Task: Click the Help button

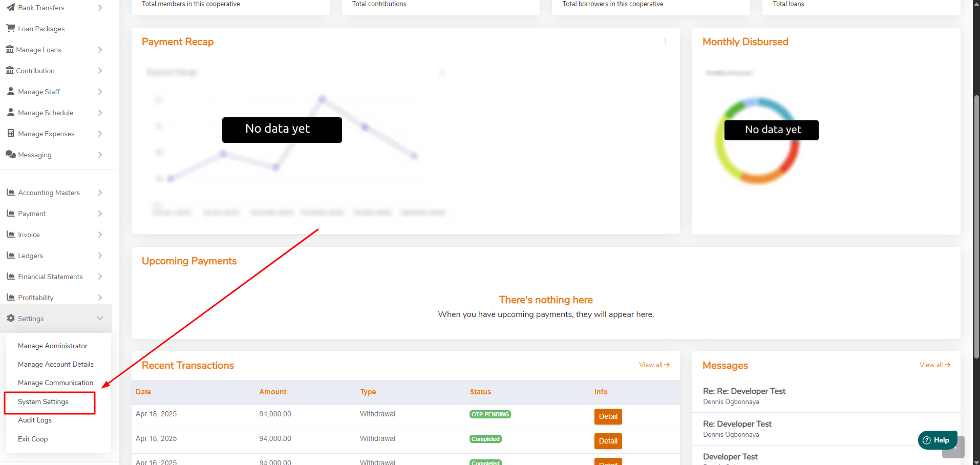Action: tap(937, 440)
